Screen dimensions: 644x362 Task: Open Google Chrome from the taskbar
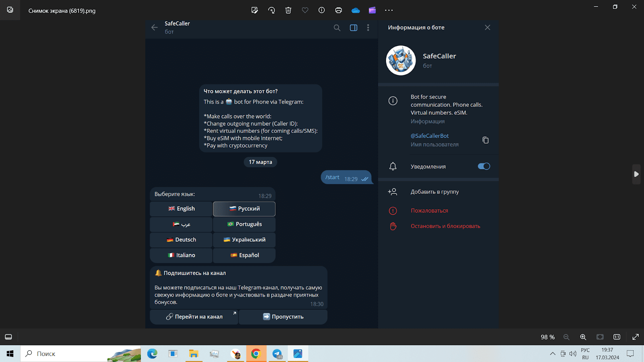[256, 354]
